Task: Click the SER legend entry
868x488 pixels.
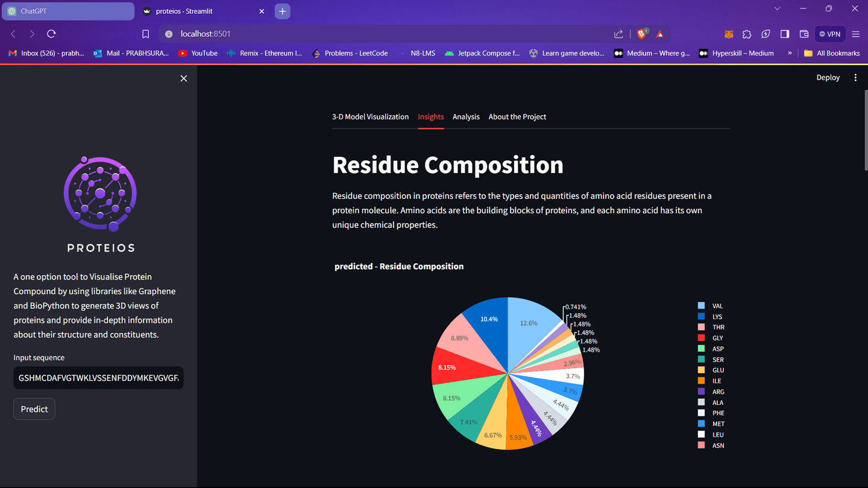Action: pos(711,360)
